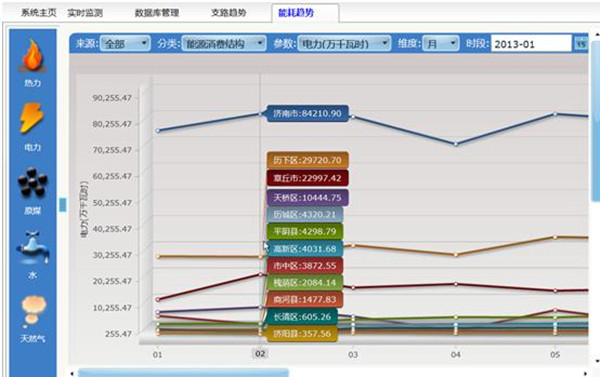
Task: Click the horizontal scrollbar thumb under chart
Action: (183, 373)
